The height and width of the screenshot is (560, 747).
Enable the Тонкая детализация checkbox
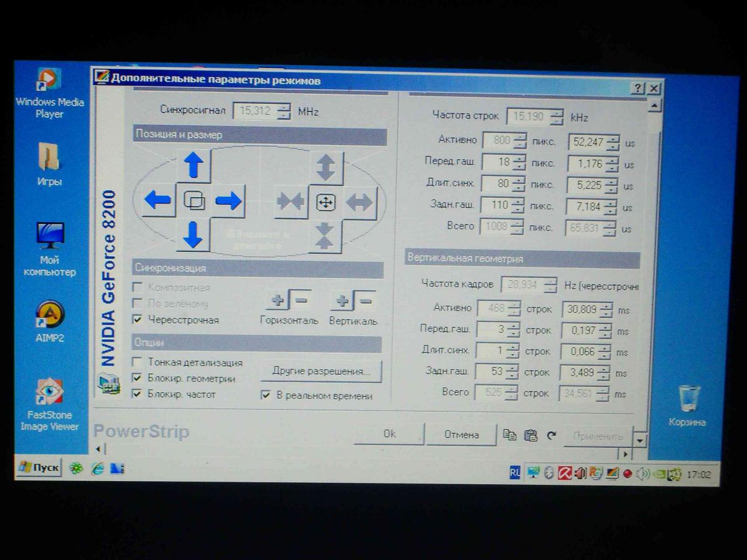pos(136,362)
